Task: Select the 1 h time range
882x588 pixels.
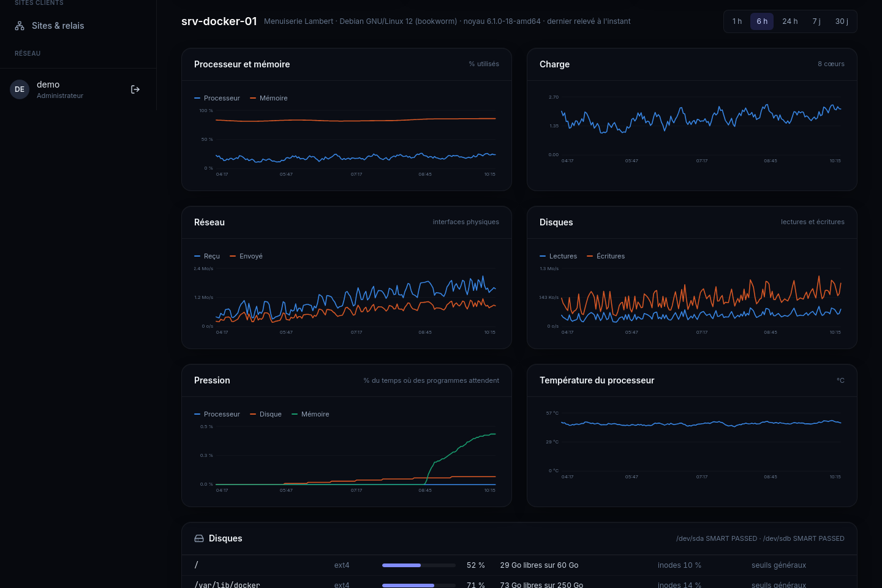Action: (737, 21)
